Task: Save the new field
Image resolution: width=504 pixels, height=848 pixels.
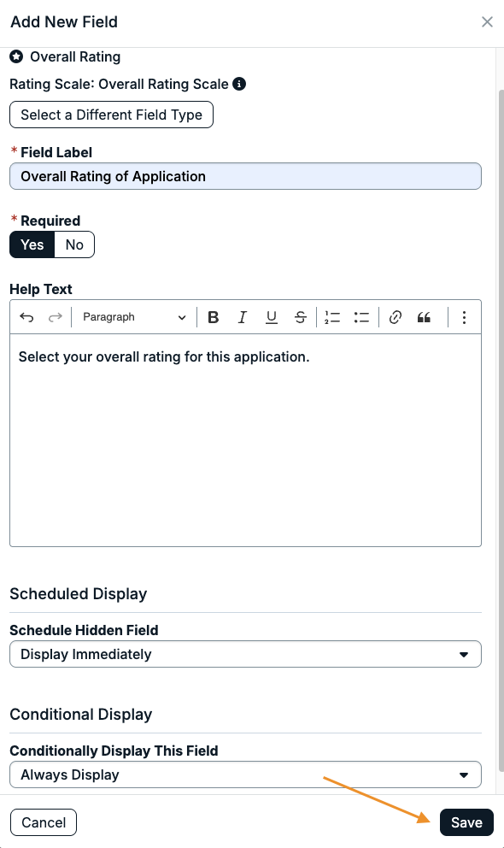Action: point(466,822)
